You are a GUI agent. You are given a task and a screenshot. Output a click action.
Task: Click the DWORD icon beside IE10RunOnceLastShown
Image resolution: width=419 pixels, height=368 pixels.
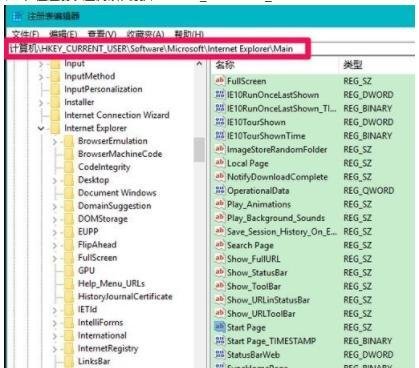pos(220,94)
